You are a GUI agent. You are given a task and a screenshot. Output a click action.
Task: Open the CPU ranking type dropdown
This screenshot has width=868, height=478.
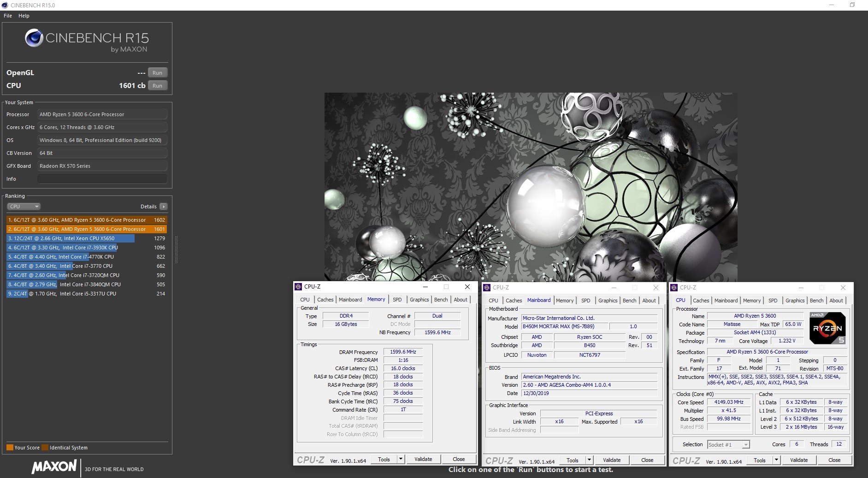(24, 207)
